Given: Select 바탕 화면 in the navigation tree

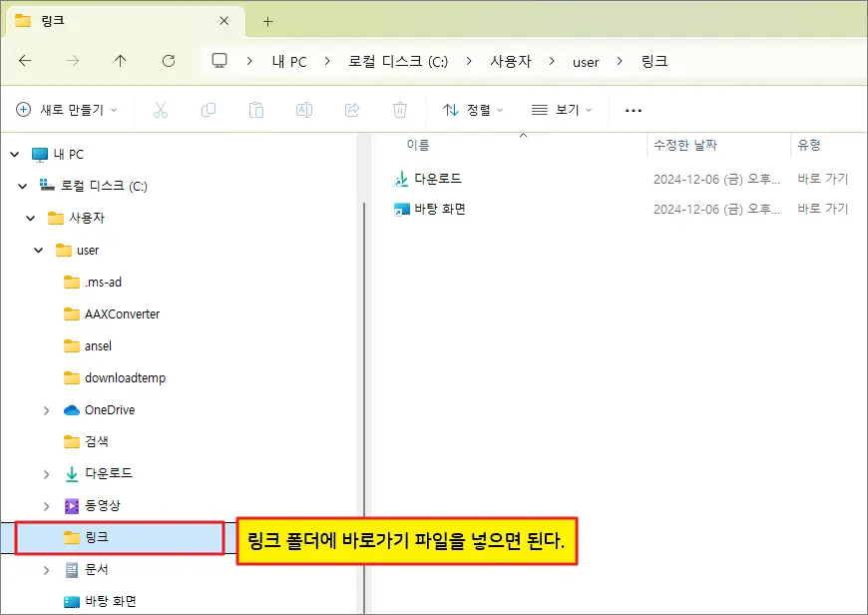Looking at the screenshot, I should [x=100, y=602].
